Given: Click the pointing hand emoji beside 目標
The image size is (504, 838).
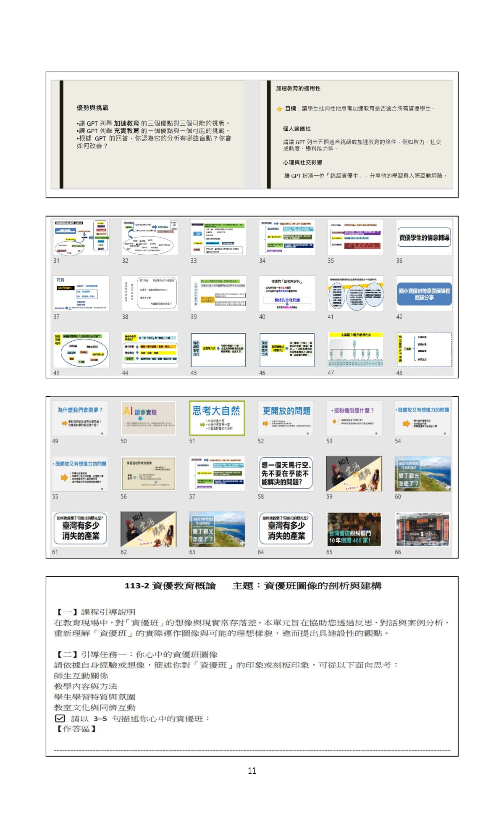Looking at the screenshot, I should tap(279, 109).
